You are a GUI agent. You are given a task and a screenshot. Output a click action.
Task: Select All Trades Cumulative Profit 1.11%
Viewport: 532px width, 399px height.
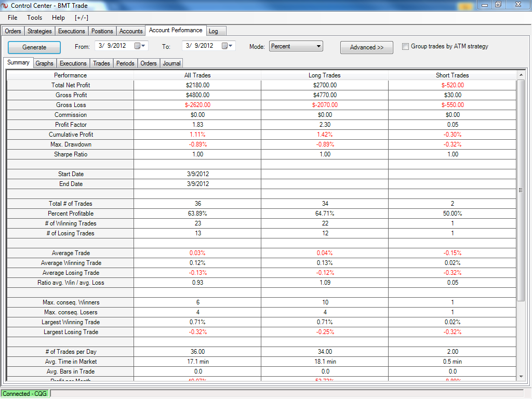point(197,135)
